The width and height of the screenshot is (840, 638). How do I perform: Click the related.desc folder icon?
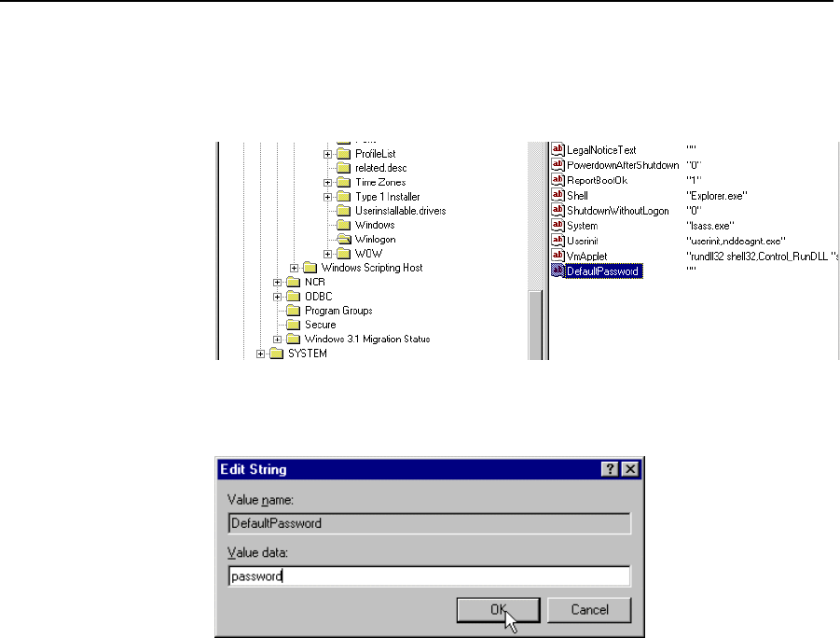[343, 168]
